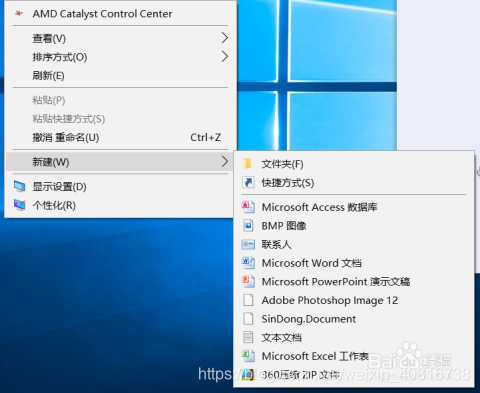Click the shortcut arrow icon
The height and width of the screenshot is (393, 480).
pos(248,182)
